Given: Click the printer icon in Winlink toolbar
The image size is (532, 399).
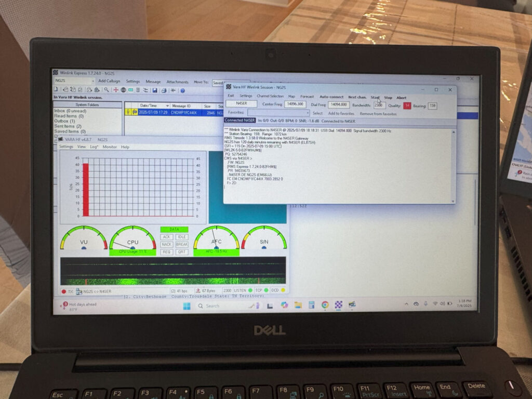Looking at the screenshot, I should pos(164,90).
